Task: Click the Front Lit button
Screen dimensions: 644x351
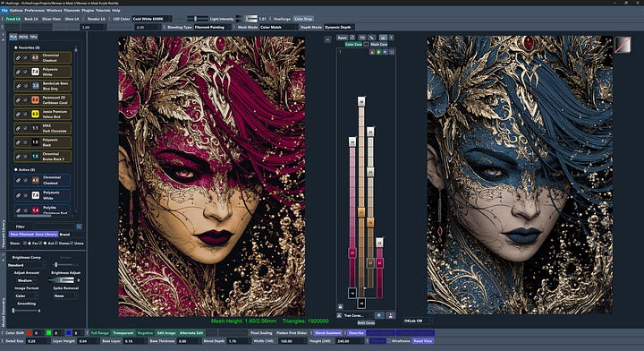Action: tap(13, 19)
